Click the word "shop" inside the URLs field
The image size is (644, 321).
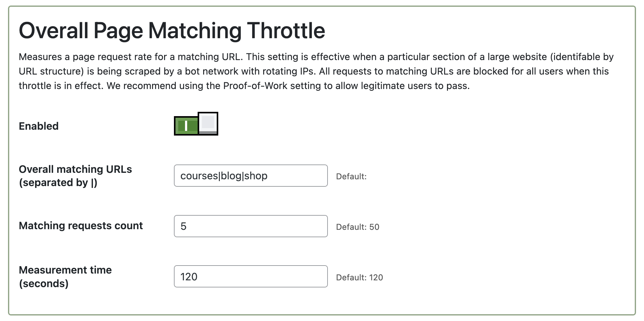(256, 176)
